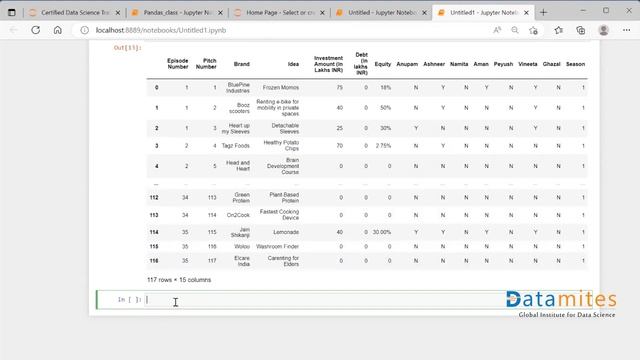
Task: Click the Heart up my Sleeves cell
Action: (x=236, y=128)
